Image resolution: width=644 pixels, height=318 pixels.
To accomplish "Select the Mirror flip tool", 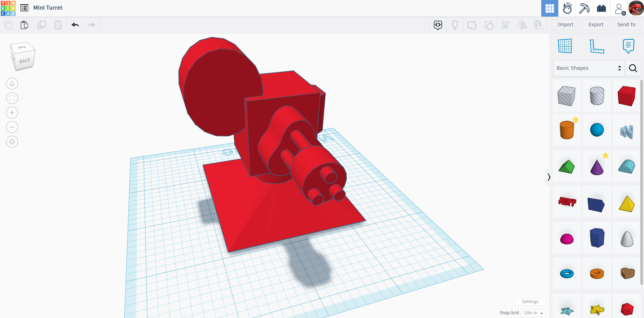I will pos(522,25).
